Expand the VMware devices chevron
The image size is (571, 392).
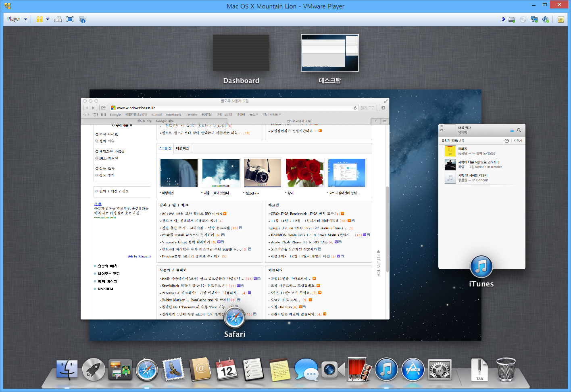pos(503,19)
